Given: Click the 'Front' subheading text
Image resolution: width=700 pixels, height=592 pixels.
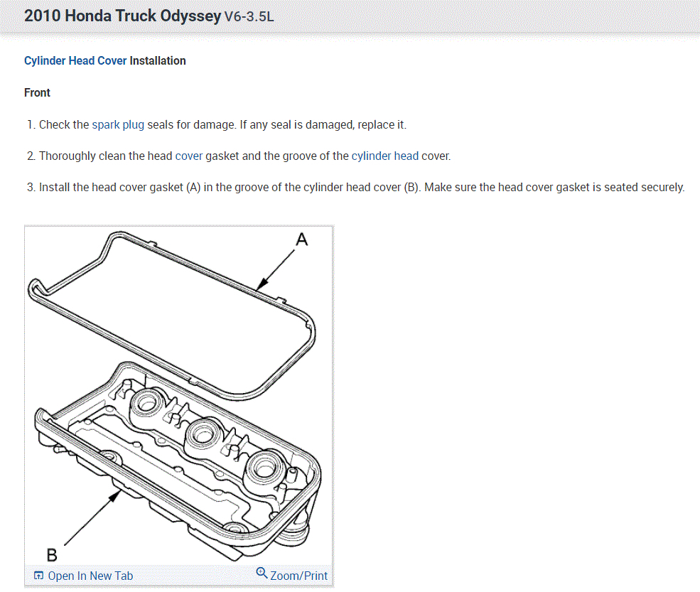Looking at the screenshot, I should click(x=37, y=93).
